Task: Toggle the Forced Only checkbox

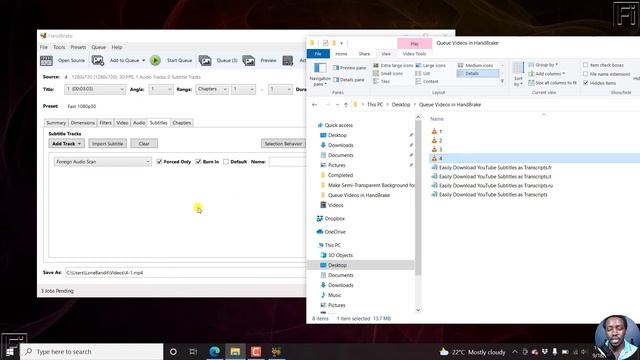Action: 160,162
